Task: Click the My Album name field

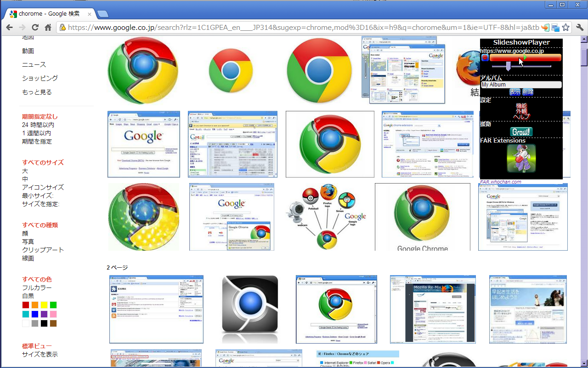Action: click(x=521, y=85)
